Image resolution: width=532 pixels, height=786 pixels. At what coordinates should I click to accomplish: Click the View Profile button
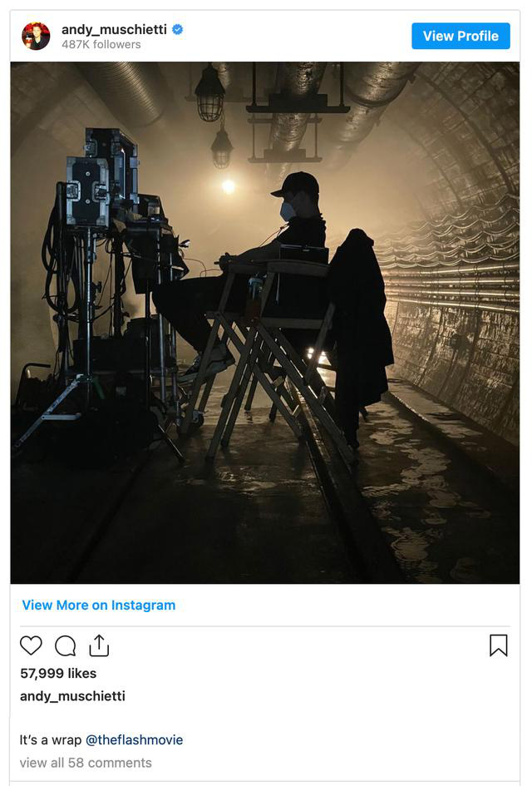461,36
